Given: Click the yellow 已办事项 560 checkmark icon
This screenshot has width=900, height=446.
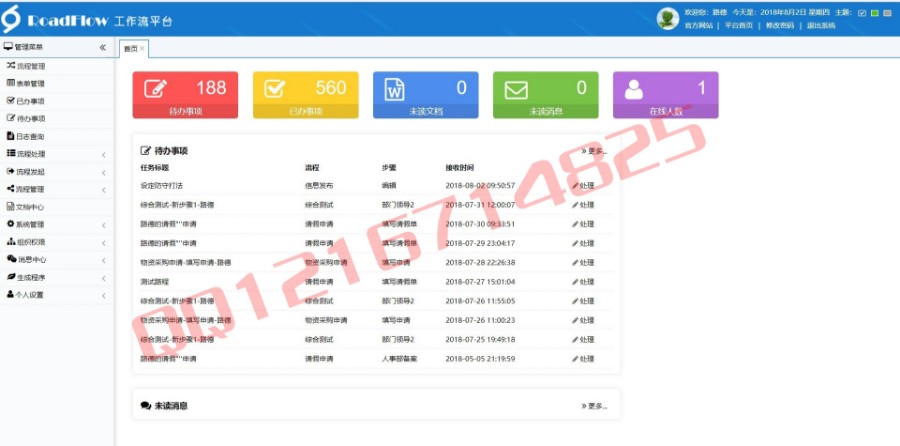Looking at the screenshot, I should tap(274, 88).
